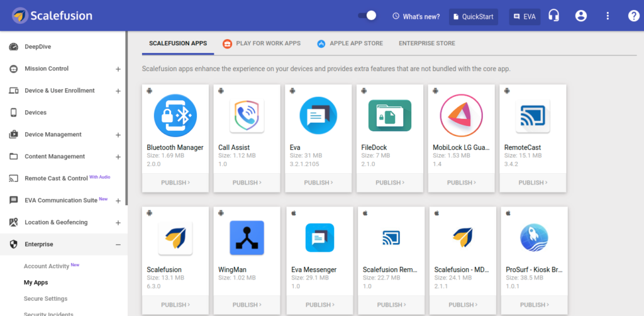Screen dimensions: 644x316
Task: Click the ProSurf Kiosk Browser icon
Action: pyautogui.click(x=534, y=237)
